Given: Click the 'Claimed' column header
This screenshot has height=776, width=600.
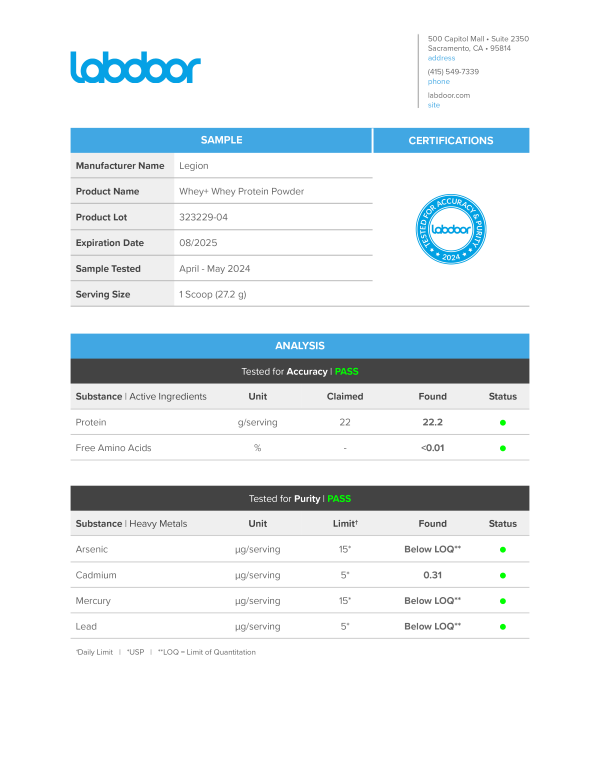Looking at the screenshot, I should [x=345, y=396].
